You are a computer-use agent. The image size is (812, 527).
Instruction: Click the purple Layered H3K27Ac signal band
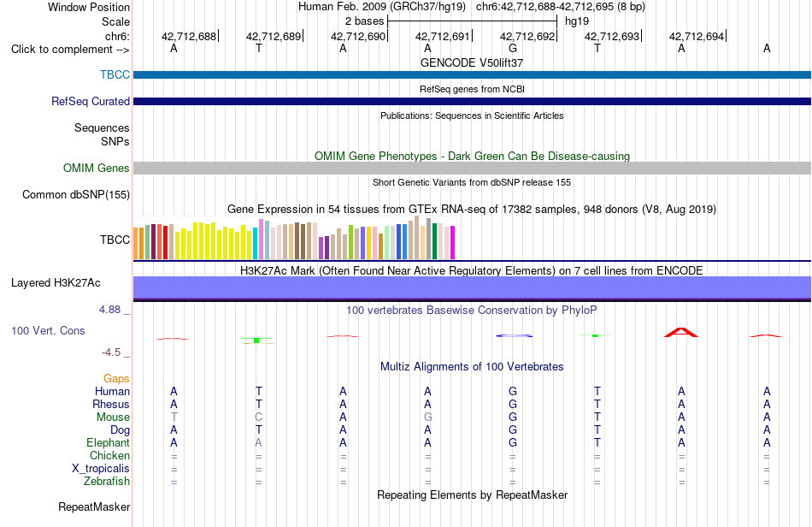[472, 288]
